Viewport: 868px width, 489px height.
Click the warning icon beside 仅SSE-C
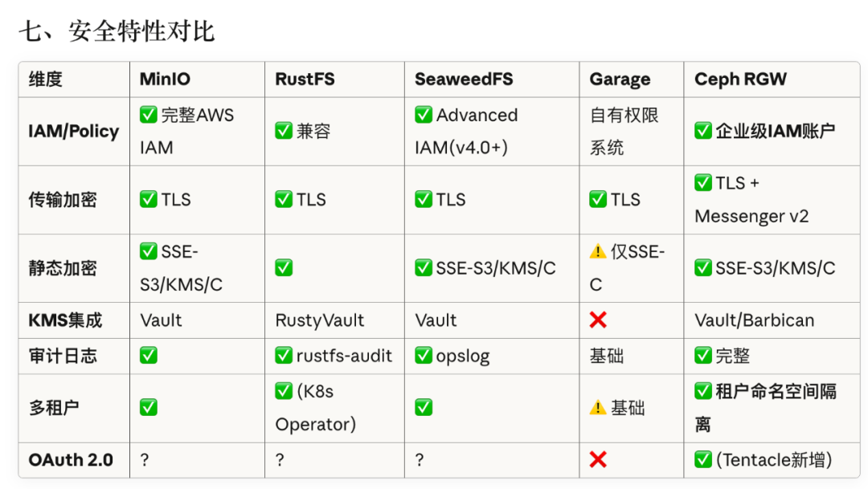coord(598,251)
